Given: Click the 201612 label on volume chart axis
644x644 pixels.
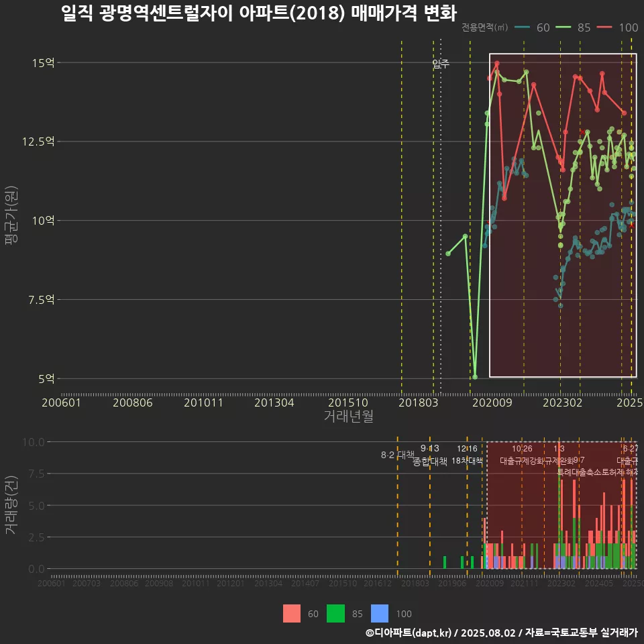Looking at the screenshot, I should [378, 583].
